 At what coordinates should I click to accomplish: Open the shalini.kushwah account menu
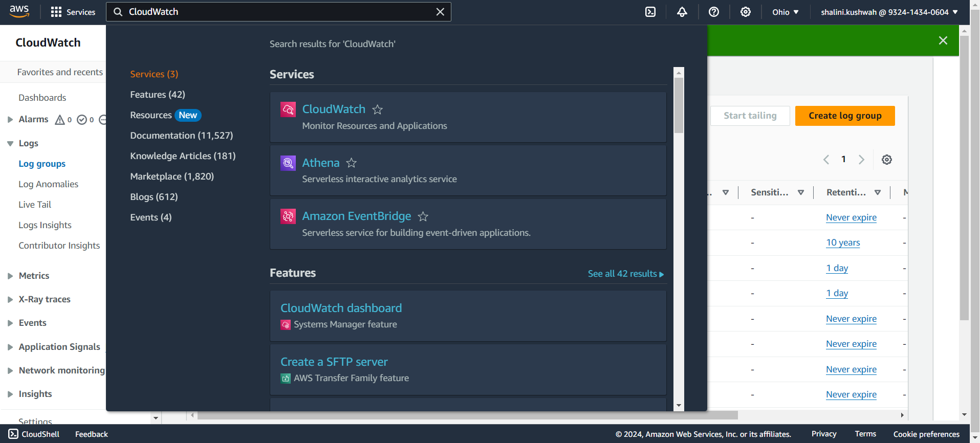(x=889, y=12)
